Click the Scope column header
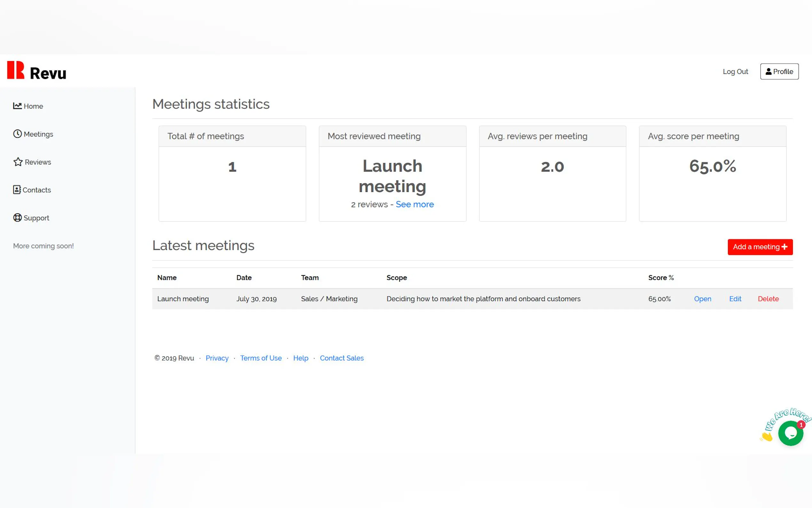The image size is (812, 508). click(396, 278)
